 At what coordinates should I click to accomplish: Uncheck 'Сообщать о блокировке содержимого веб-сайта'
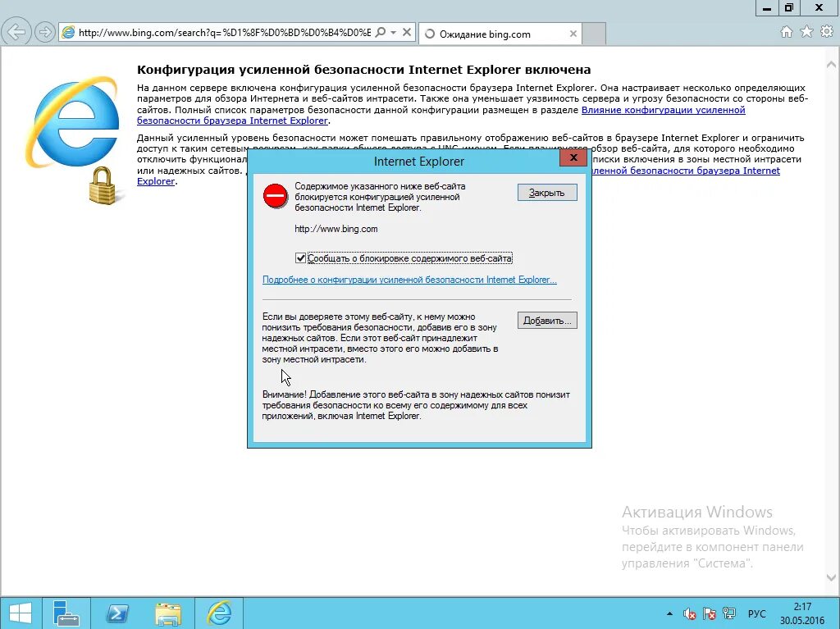[300, 258]
